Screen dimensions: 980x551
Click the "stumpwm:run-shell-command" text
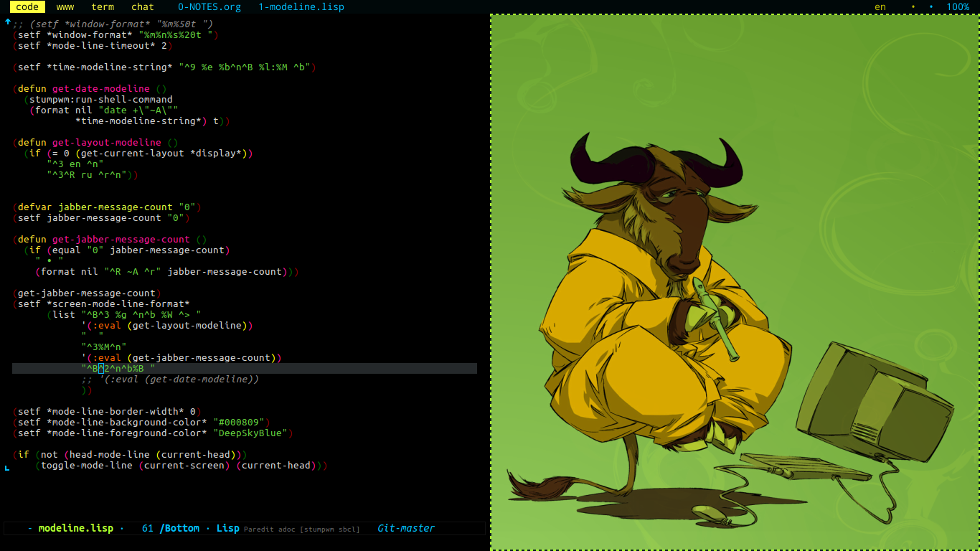click(101, 99)
